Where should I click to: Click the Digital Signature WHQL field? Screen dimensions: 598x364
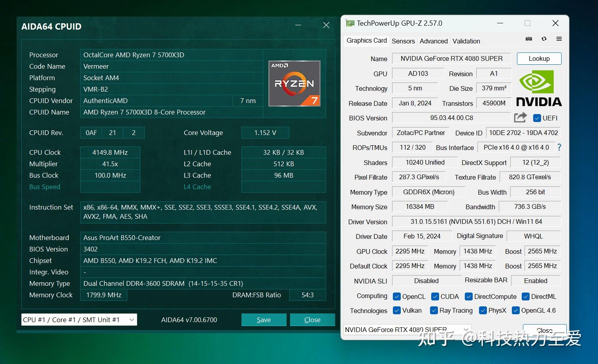(x=534, y=236)
